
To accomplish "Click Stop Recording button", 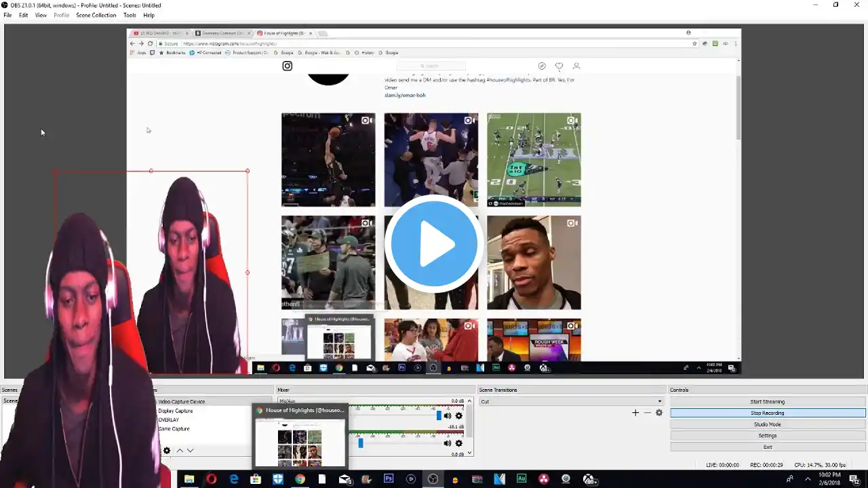I will pyautogui.click(x=768, y=413).
